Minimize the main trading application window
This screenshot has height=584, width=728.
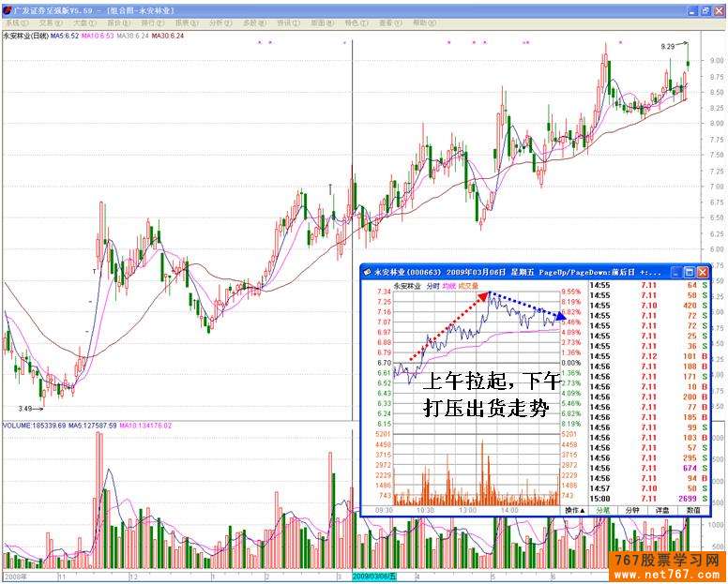click(x=691, y=8)
